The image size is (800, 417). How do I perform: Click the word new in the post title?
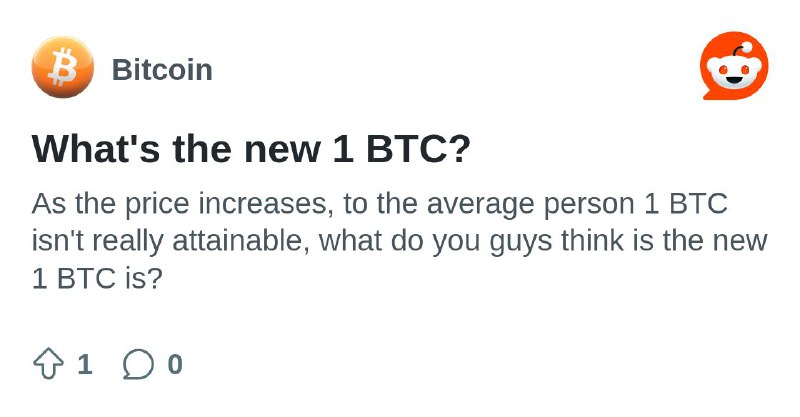[x=282, y=150]
